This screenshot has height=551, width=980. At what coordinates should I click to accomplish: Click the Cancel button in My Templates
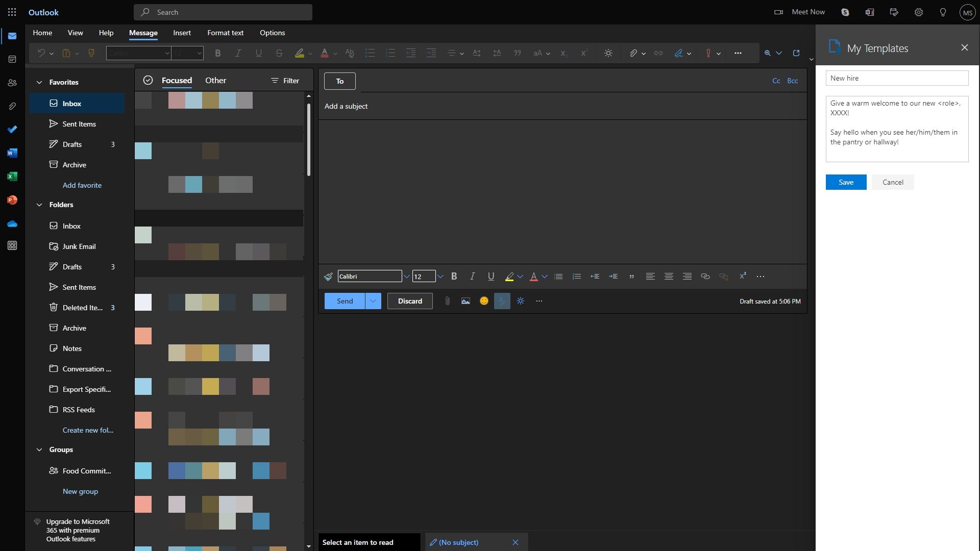[893, 182]
